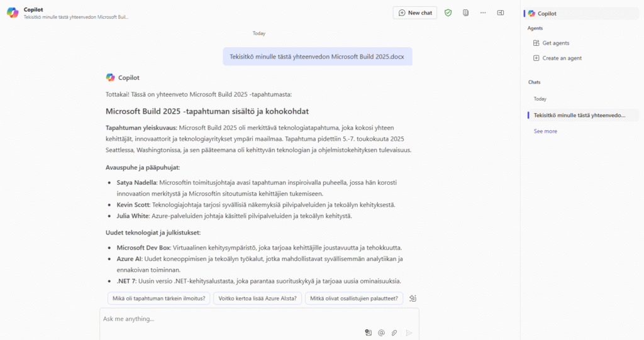The width and height of the screenshot is (644, 340).
Task: Open Get agents
Action: pos(555,43)
